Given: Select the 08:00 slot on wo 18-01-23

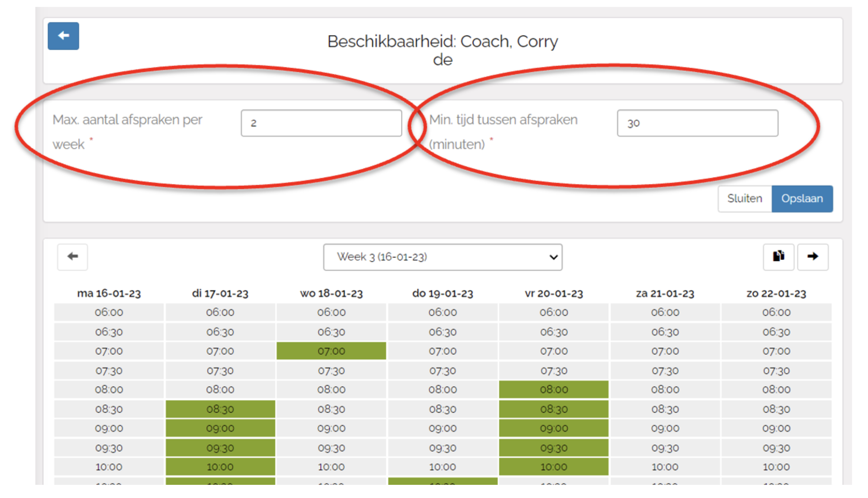Looking at the screenshot, I should pos(331,389).
